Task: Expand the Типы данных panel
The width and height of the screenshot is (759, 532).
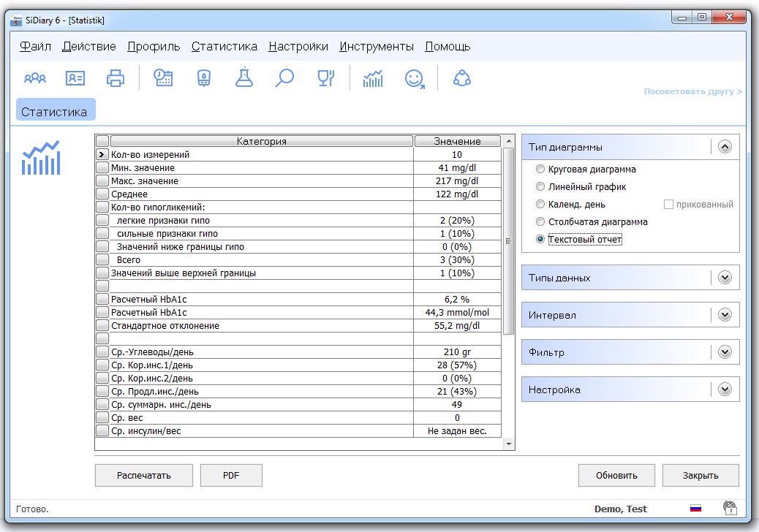Action: pos(725,278)
